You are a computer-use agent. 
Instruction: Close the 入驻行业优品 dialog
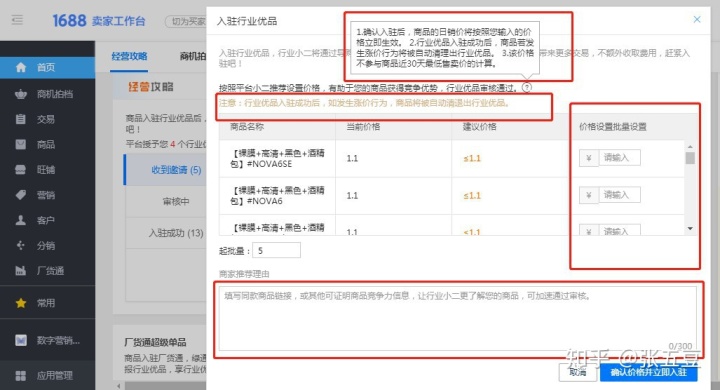[697, 19]
